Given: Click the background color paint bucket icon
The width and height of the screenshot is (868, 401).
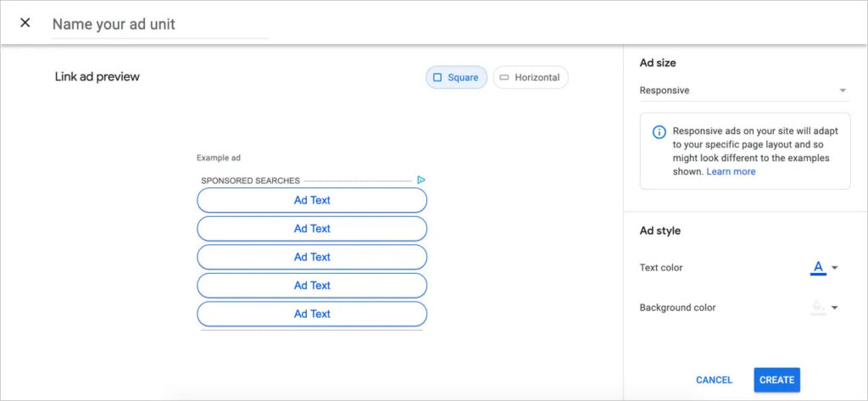Looking at the screenshot, I should 818,307.
